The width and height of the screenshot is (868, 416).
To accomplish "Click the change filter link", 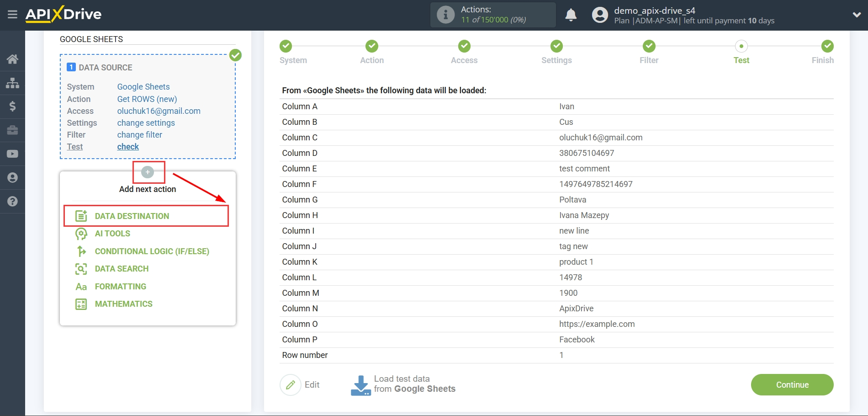I will [x=140, y=135].
